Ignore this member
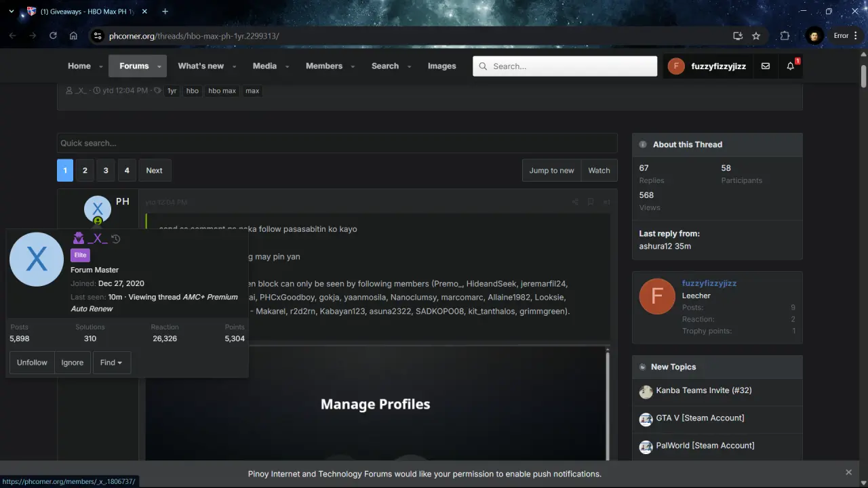 click(73, 363)
